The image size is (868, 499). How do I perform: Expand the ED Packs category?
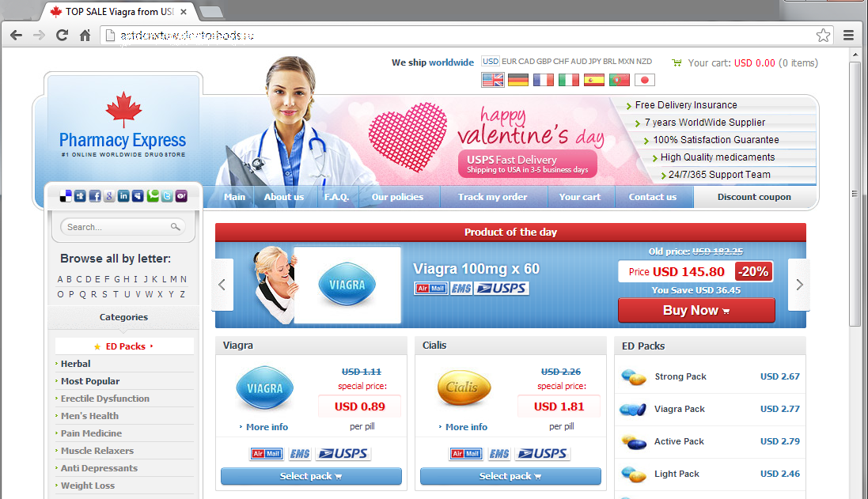[124, 346]
